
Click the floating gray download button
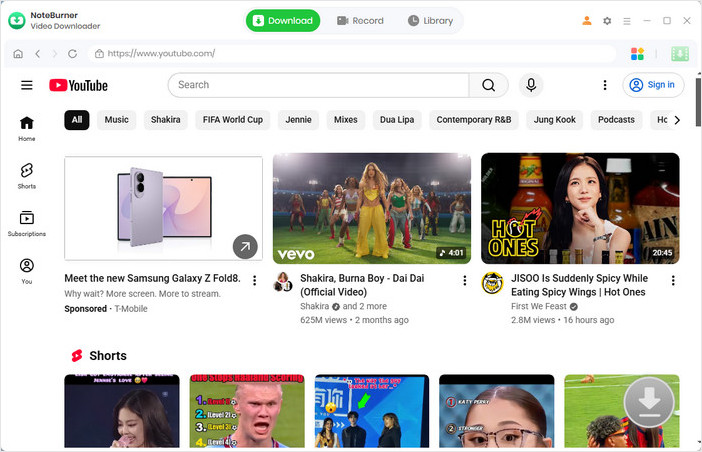point(649,401)
